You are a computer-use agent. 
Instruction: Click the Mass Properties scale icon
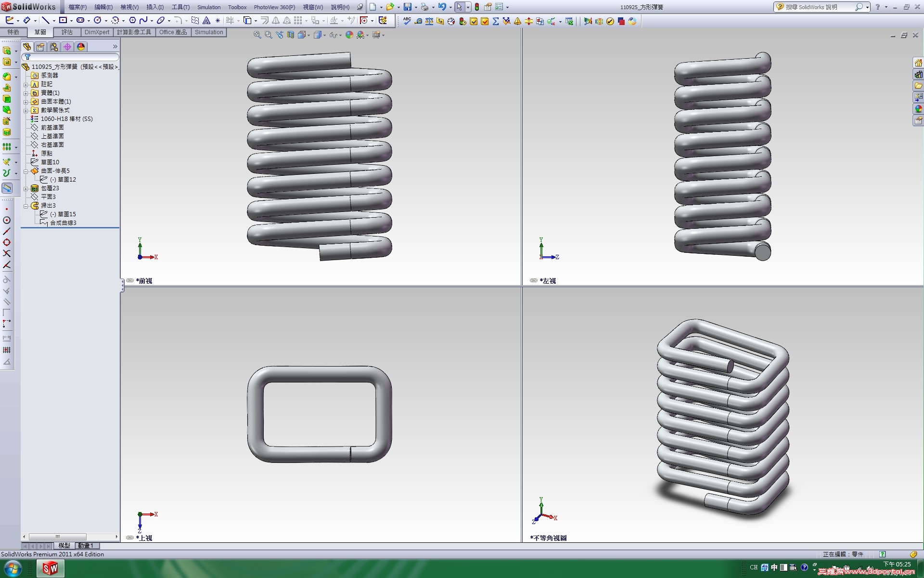coord(429,21)
